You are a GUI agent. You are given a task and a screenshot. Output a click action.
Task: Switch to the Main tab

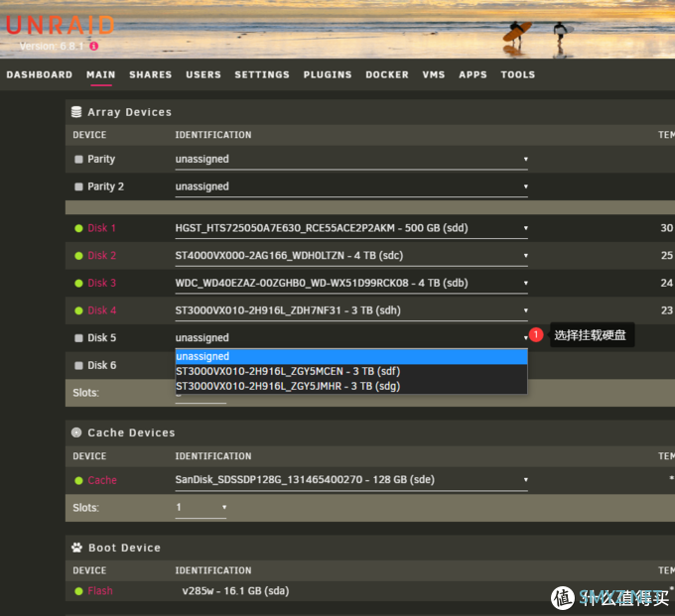coord(100,74)
